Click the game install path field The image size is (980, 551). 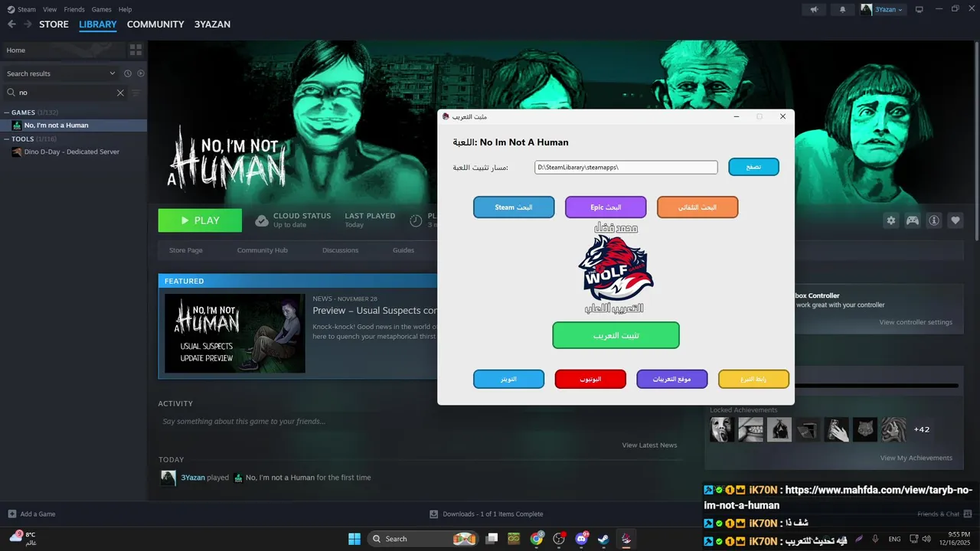[x=626, y=167]
